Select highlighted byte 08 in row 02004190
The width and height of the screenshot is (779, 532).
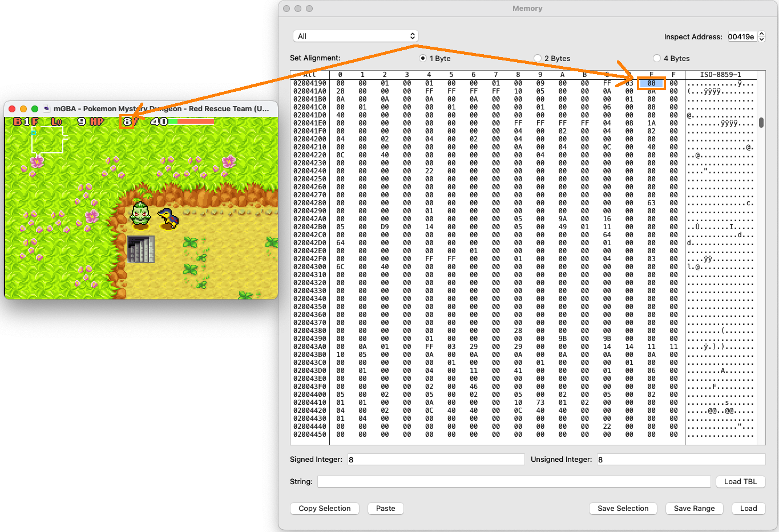click(x=651, y=83)
